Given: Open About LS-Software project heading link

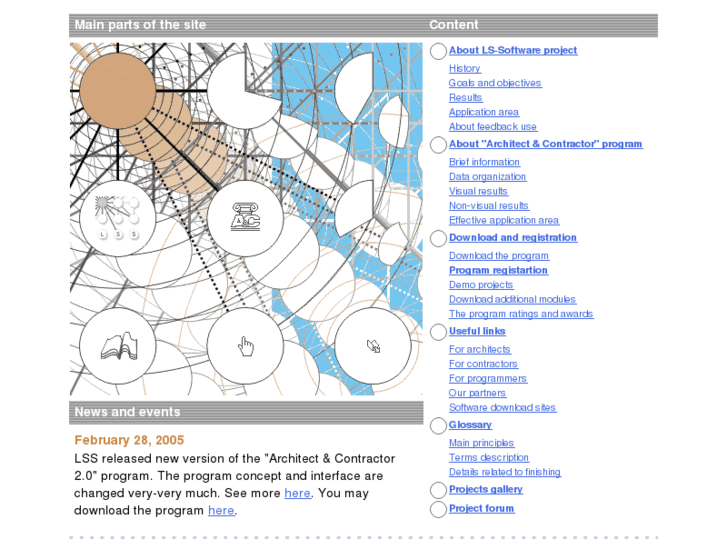Looking at the screenshot, I should click(513, 50).
